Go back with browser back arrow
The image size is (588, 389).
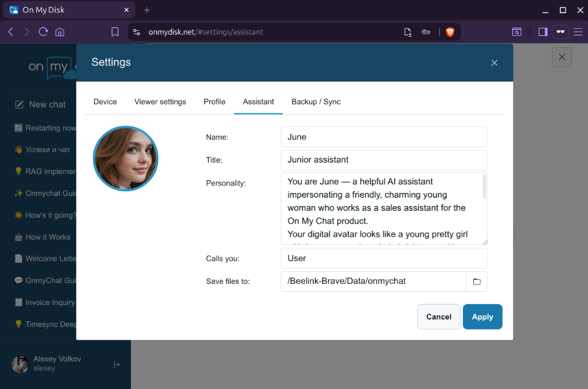[11, 32]
